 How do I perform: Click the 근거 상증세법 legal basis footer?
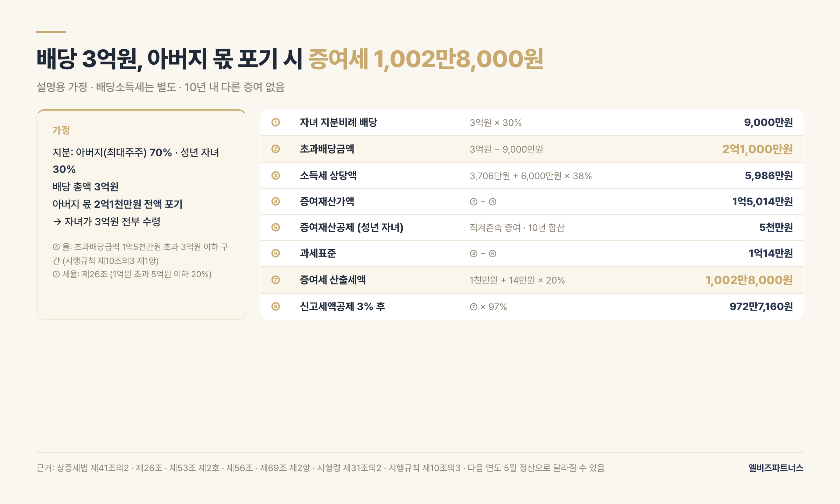(x=320, y=468)
